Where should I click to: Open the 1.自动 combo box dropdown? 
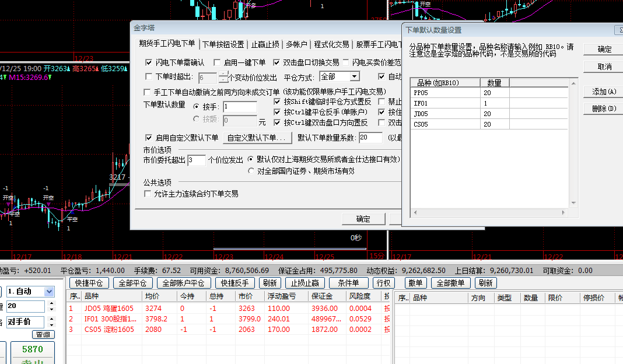click(49, 291)
